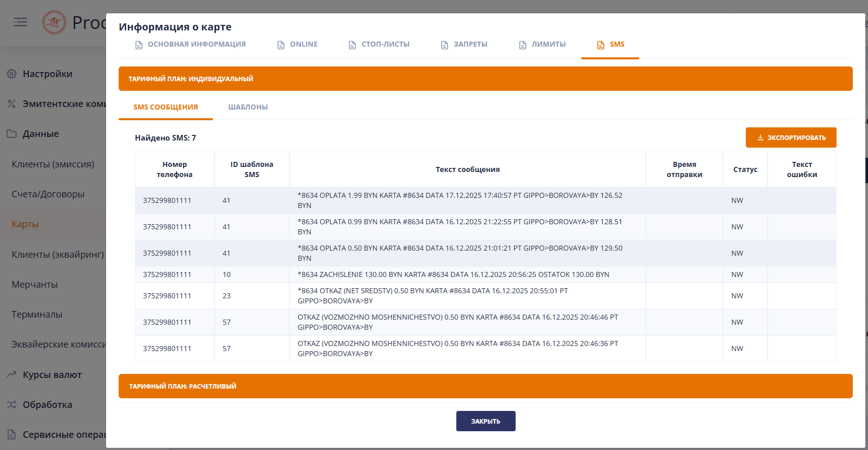Open the Основная информация tab
The image size is (868, 450).
190,45
